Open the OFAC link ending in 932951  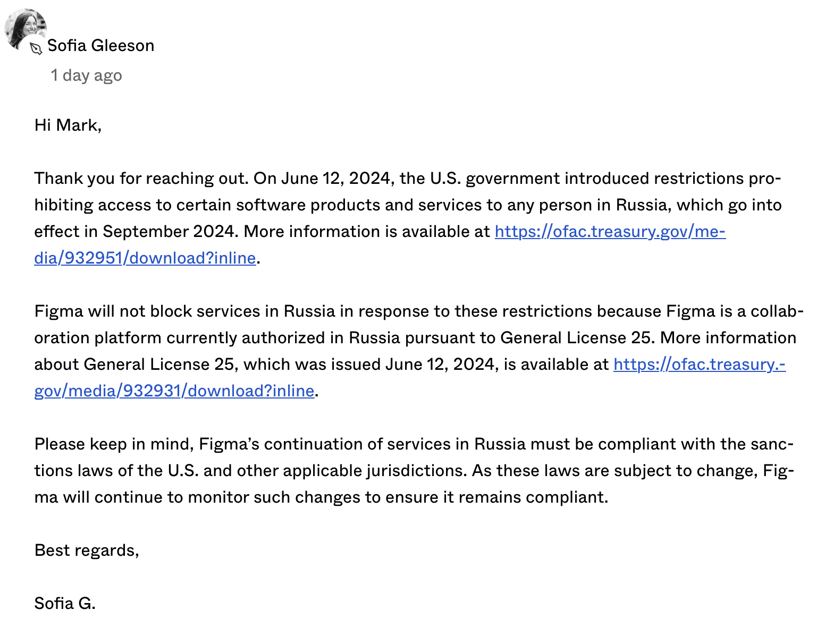coord(610,232)
